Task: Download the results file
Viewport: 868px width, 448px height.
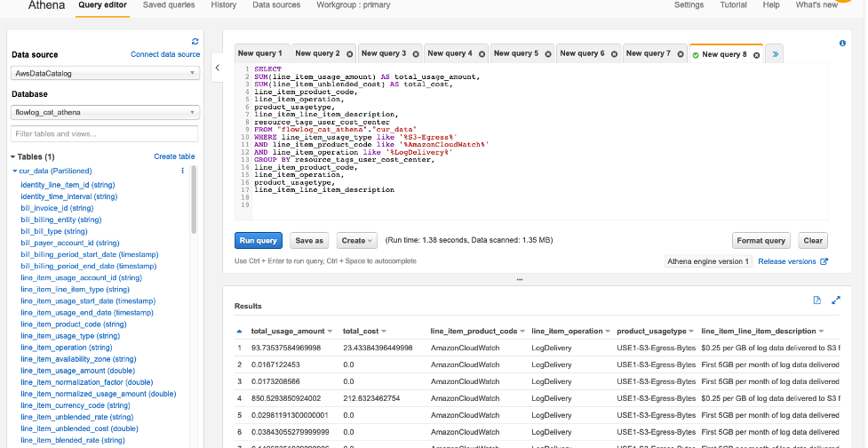Action: coord(817,300)
